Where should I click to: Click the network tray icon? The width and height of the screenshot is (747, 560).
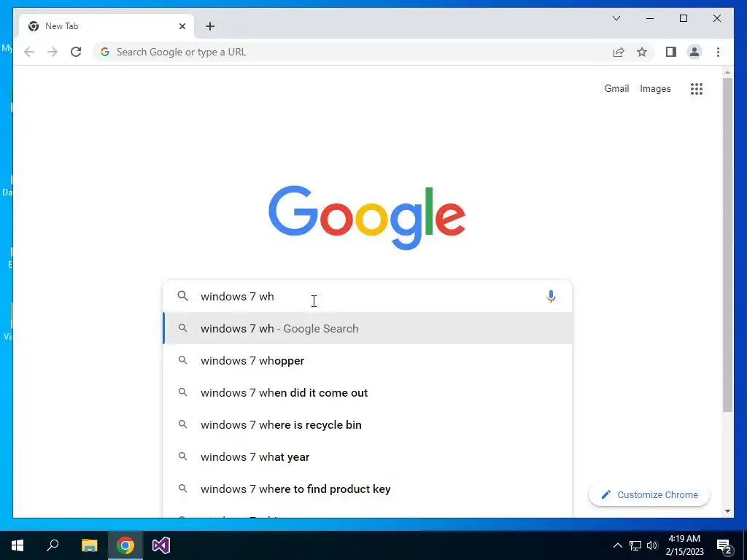point(635,545)
